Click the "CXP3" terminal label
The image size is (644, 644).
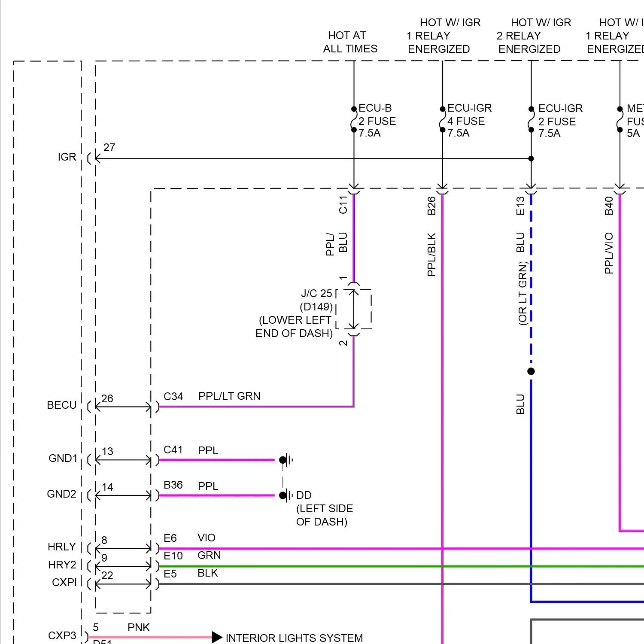click(x=62, y=635)
